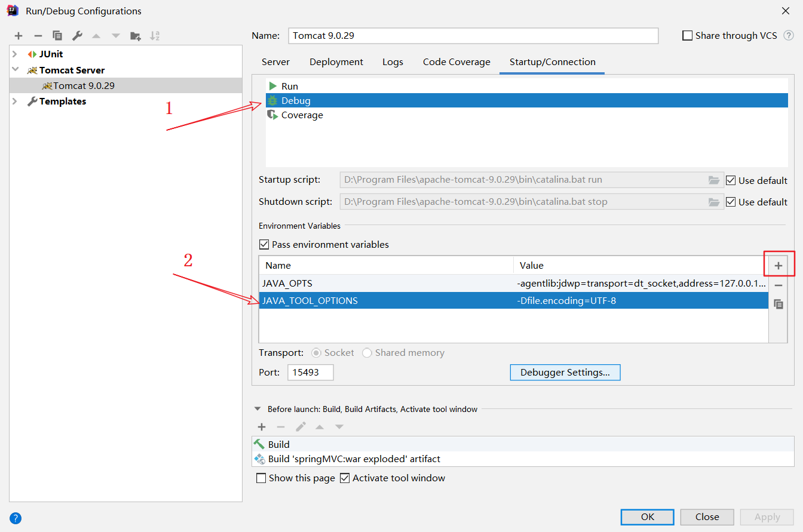Toggle Share through VCS checkbox
Image resolution: width=803 pixels, height=532 pixels.
point(687,36)
